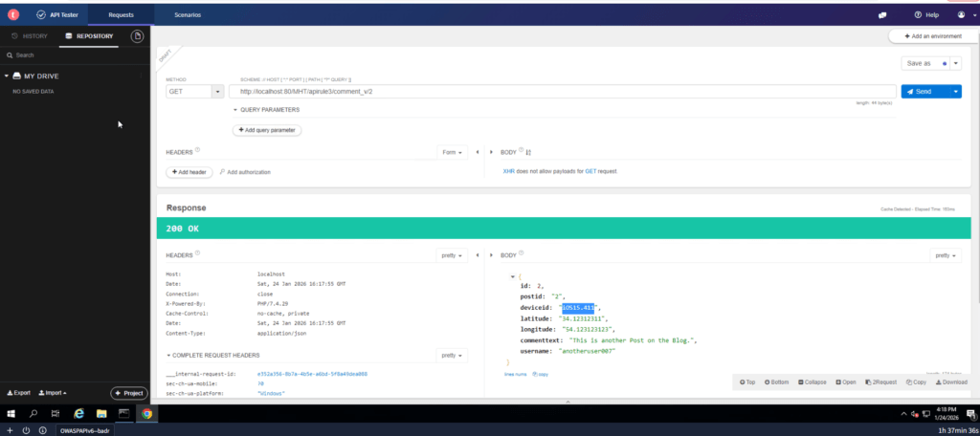The width and height of the screenshot is (980, 436).
Task: Click Add an environment button
Action: click(932, 36)
